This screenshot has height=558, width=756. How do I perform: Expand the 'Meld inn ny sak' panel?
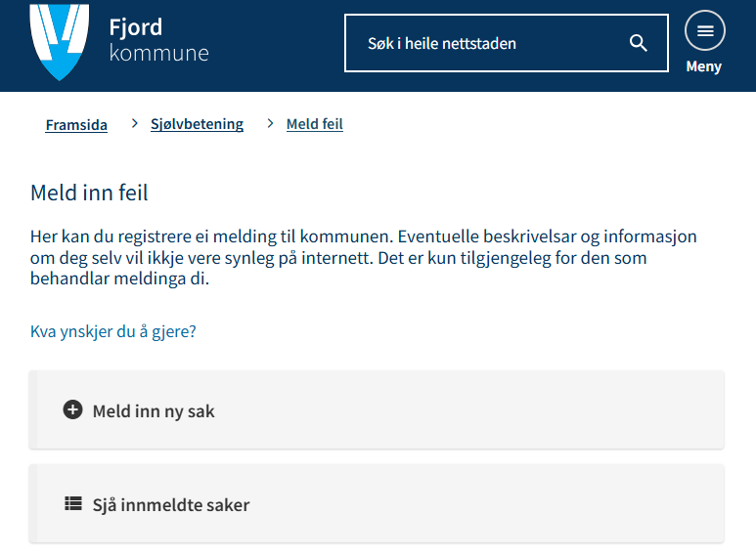tap(377, 410)
